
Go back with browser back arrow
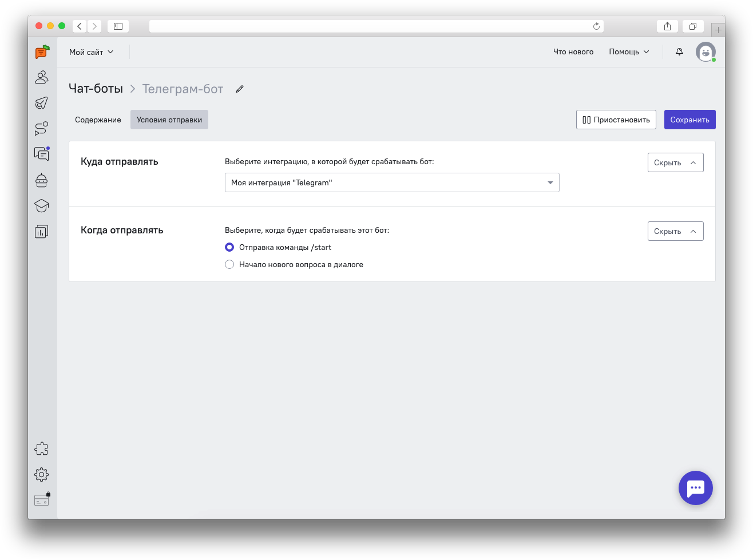[x=80, y=26]
